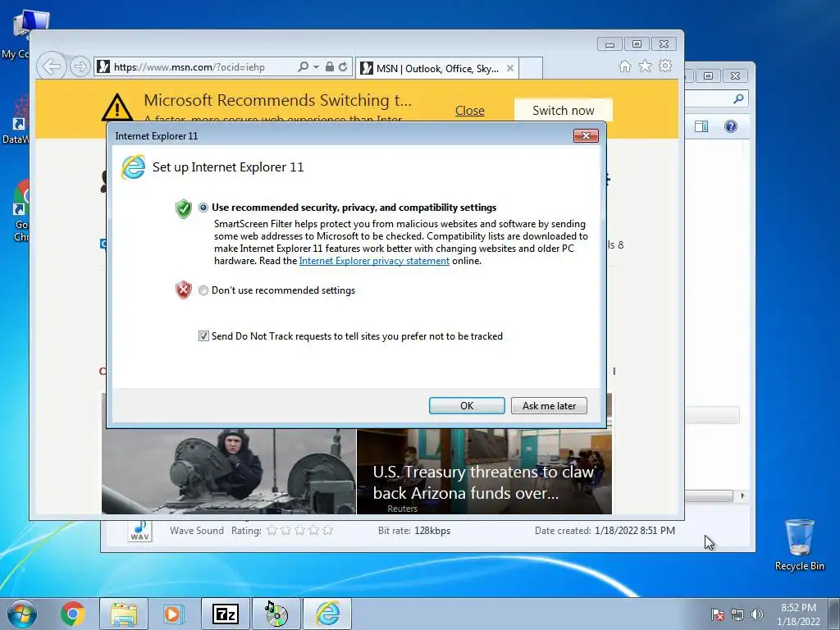Set rating to five stars
Viewport: 840px width, 630px height.
tap(328, 531)
